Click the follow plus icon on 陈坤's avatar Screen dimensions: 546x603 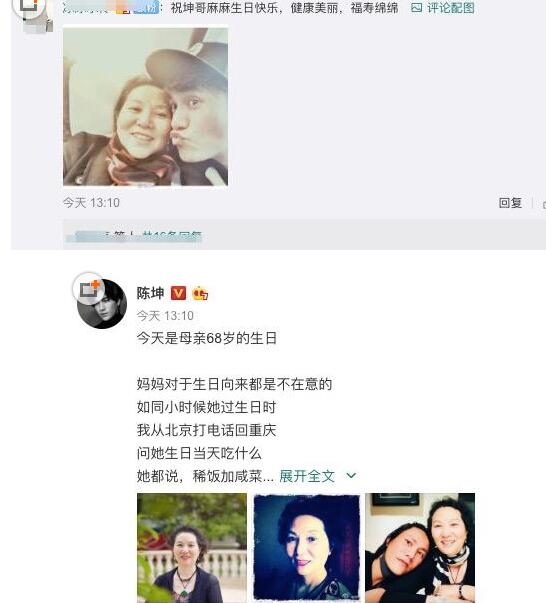[89, 288]
